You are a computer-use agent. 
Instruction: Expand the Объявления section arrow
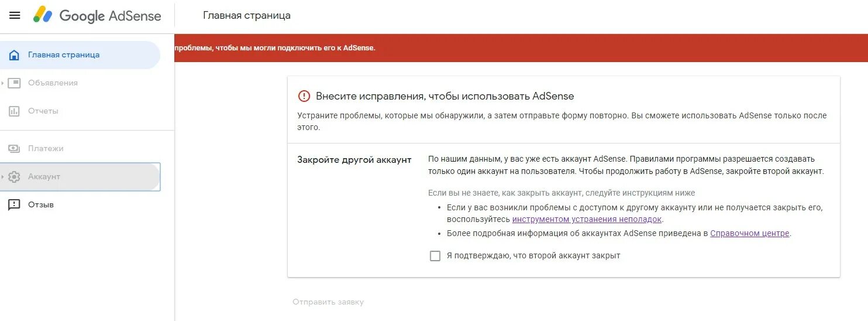pyautogui.click(x=3, y=83)
